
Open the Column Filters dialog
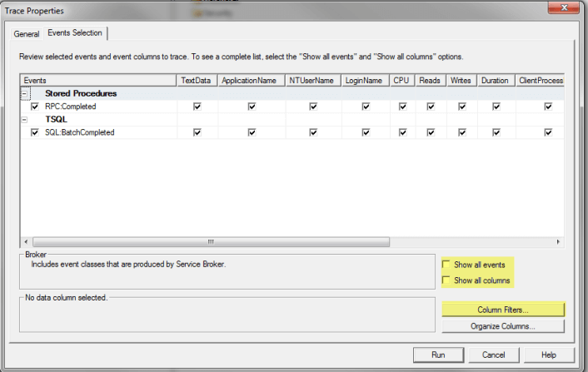(503, 310)
